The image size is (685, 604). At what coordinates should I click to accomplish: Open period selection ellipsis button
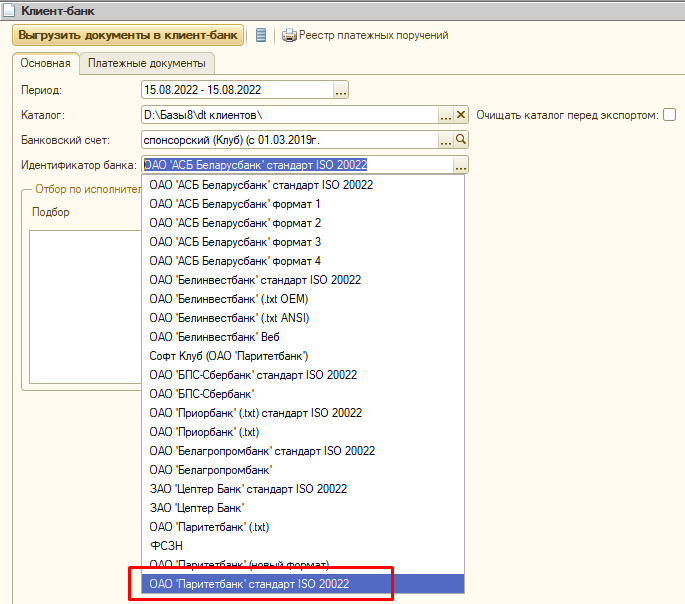pos(340,91)
